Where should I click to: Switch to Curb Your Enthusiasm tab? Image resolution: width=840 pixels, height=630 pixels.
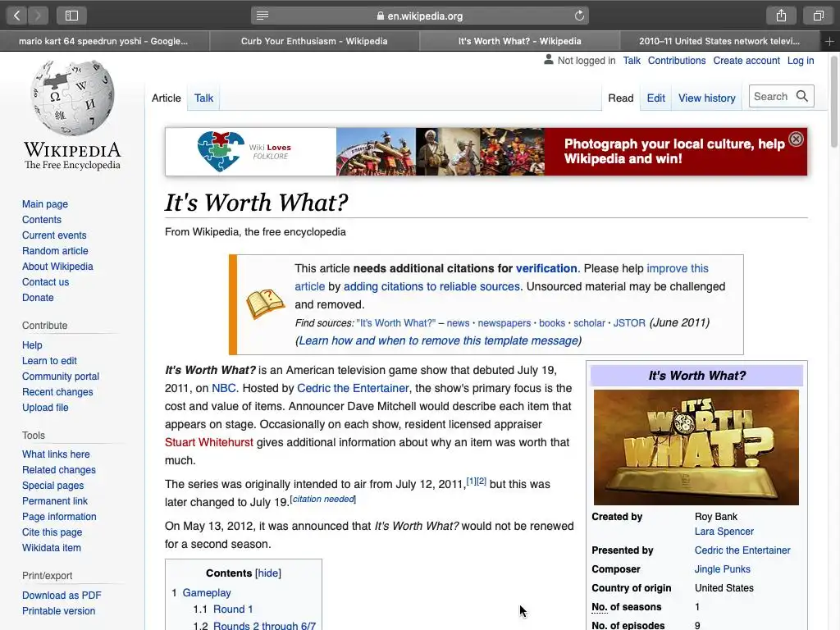[x=314, y=41]
